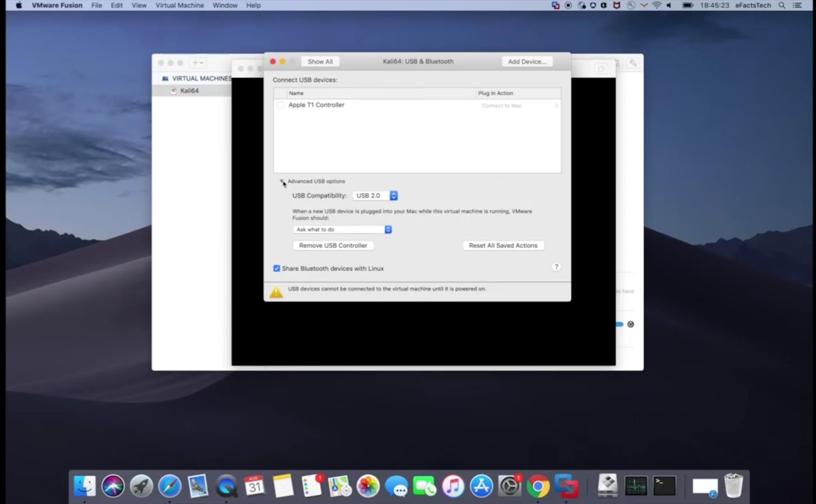Click the Name column header
The height and width of the screenshot is (504, 816).
tap(296, 93)
